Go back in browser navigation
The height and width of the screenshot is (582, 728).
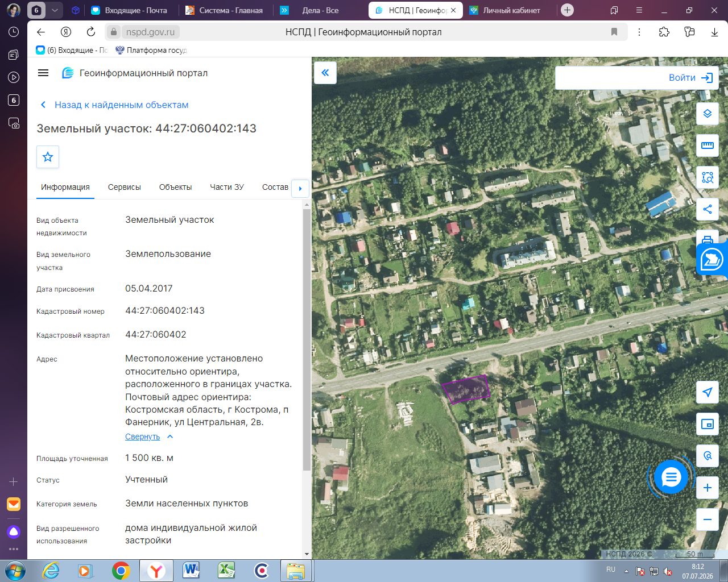coord(40,32)
